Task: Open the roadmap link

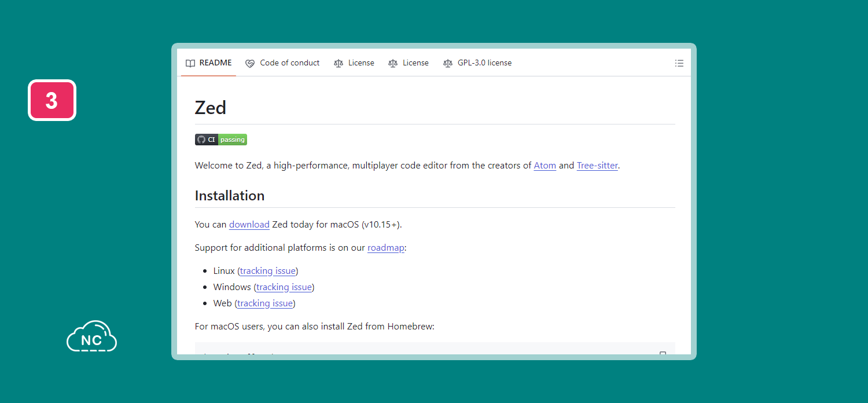Action: (385, 248)
